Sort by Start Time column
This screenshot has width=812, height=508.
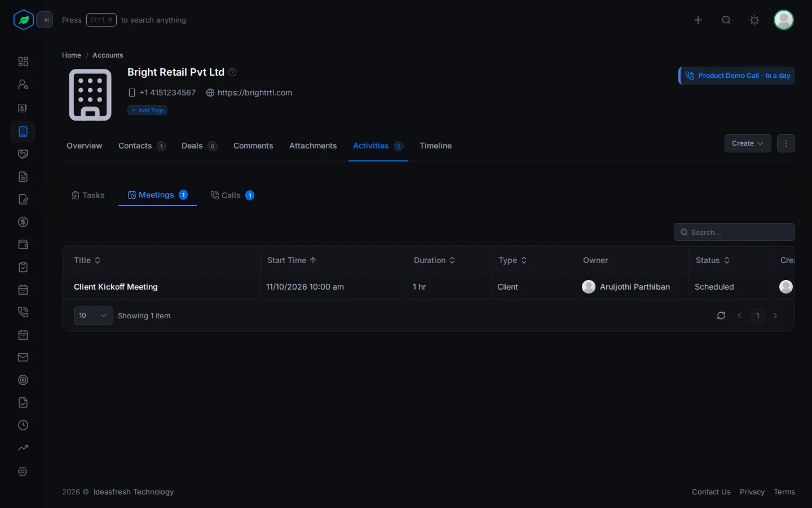pyautogui.click(x=292, y=260)
